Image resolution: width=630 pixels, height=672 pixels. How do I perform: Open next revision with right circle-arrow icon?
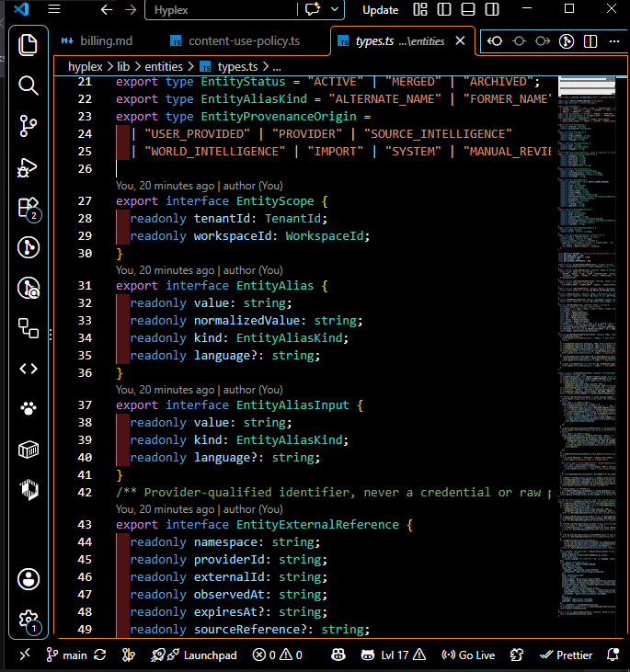[543, 41]
